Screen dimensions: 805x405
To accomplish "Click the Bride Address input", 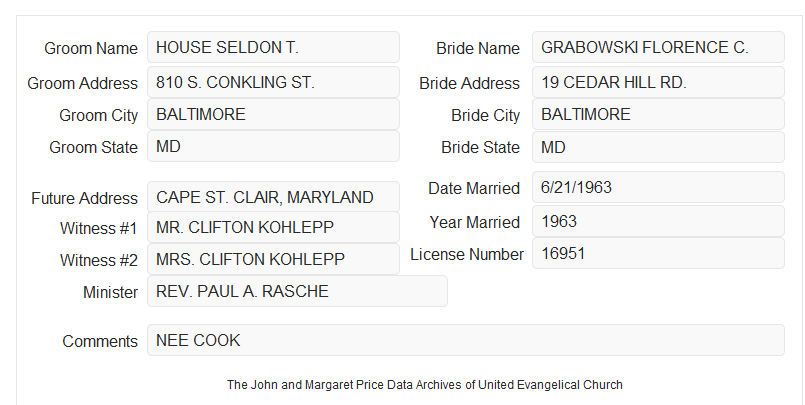I will (658, 82).
